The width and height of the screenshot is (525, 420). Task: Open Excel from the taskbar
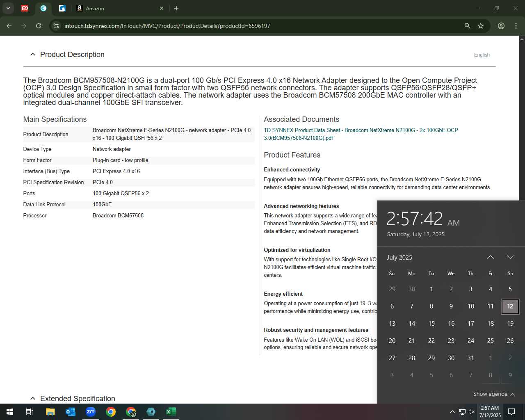click(171, 412)
